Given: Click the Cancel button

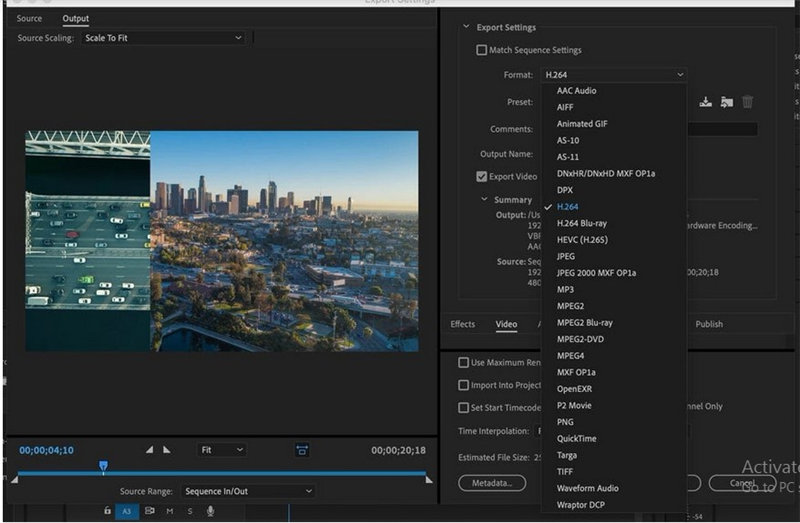Looking at the screenshot, I should coord(742,483).
